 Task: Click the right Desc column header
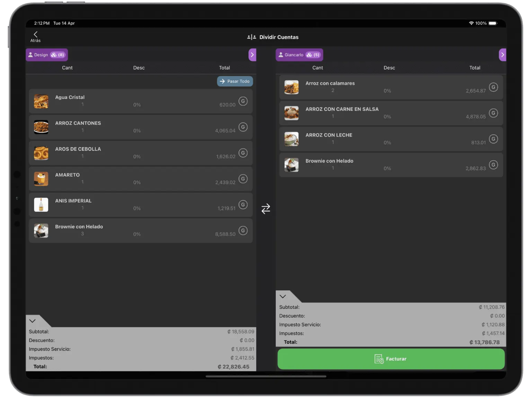[x=389, y=68]
